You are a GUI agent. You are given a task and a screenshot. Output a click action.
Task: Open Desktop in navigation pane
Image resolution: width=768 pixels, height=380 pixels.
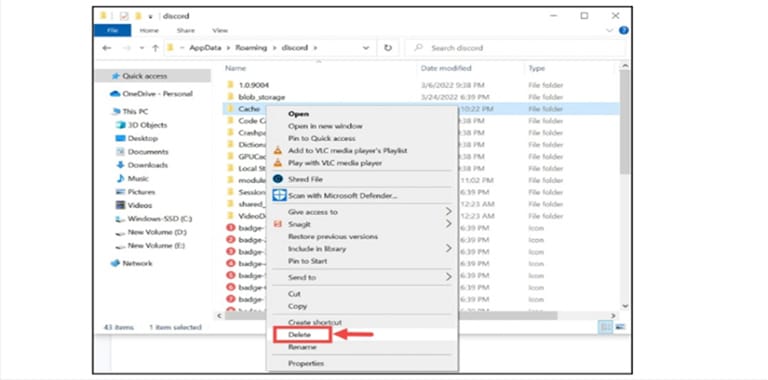coord(137,139)
